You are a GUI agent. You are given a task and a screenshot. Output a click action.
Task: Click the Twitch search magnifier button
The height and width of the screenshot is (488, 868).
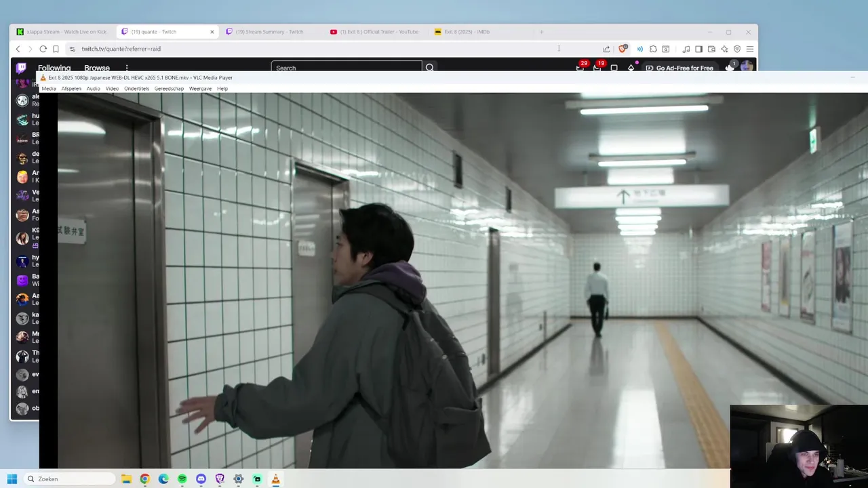[x=430, y=68]
